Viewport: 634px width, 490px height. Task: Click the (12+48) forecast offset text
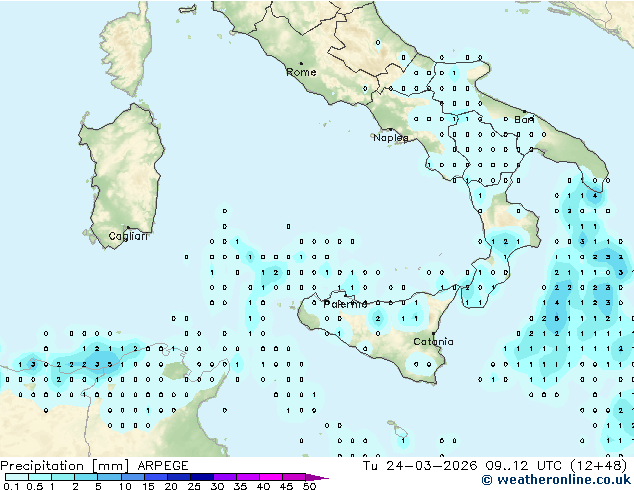pos(599,466)
